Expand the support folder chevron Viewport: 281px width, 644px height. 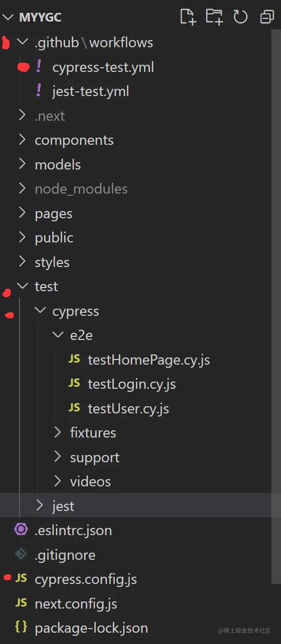click(x=57, y=457)
